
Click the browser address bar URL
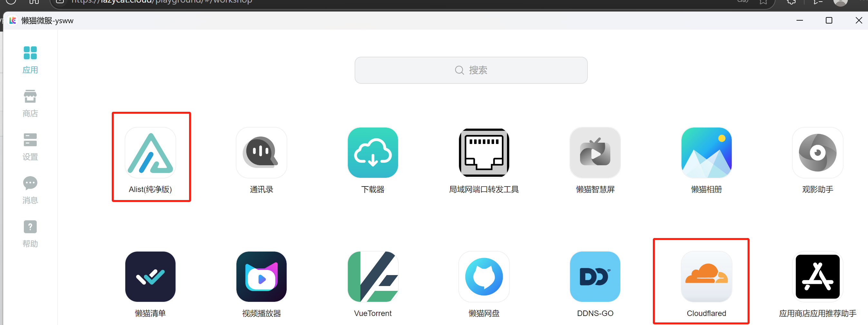[x=162, y=2]
